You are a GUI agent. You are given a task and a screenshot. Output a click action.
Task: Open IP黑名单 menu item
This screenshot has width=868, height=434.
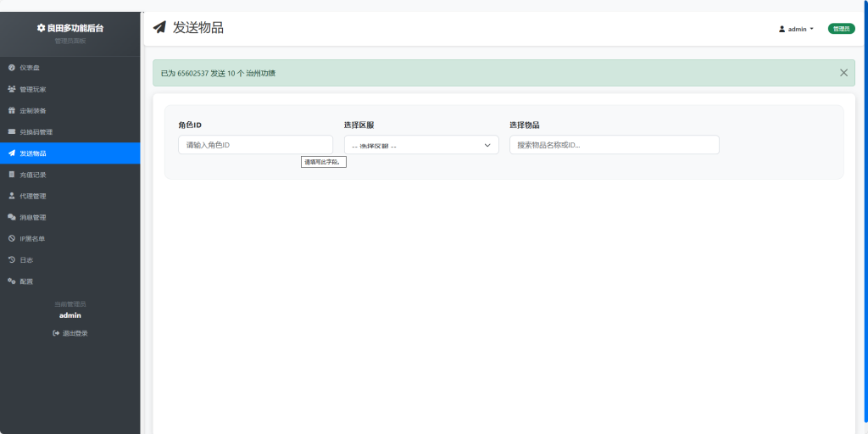click(x=70, y=238)
